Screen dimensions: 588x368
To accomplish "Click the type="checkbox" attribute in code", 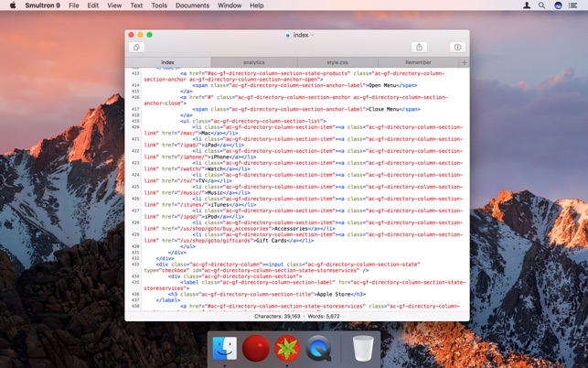I will pos(166,270).
